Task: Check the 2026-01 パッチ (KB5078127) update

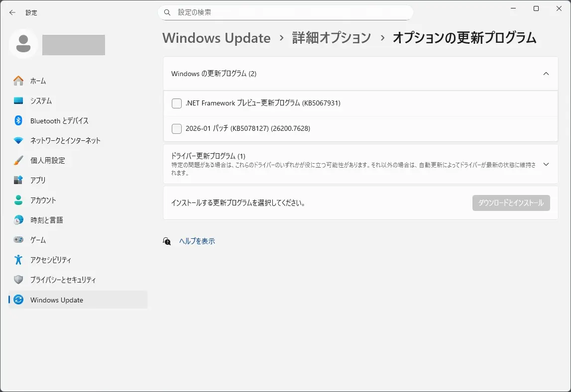Action: [176, 128]
